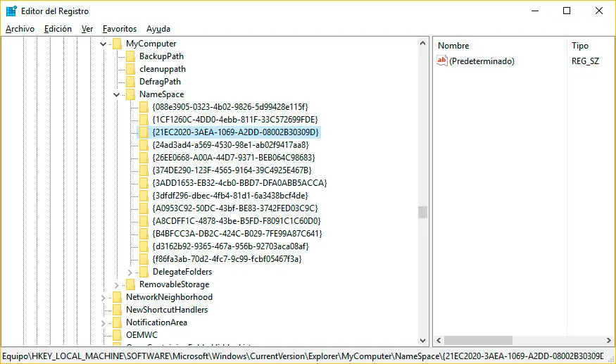Collapse the NameSpace key
This screenshot has height=364, width=616.
click(x=117, y=95)
